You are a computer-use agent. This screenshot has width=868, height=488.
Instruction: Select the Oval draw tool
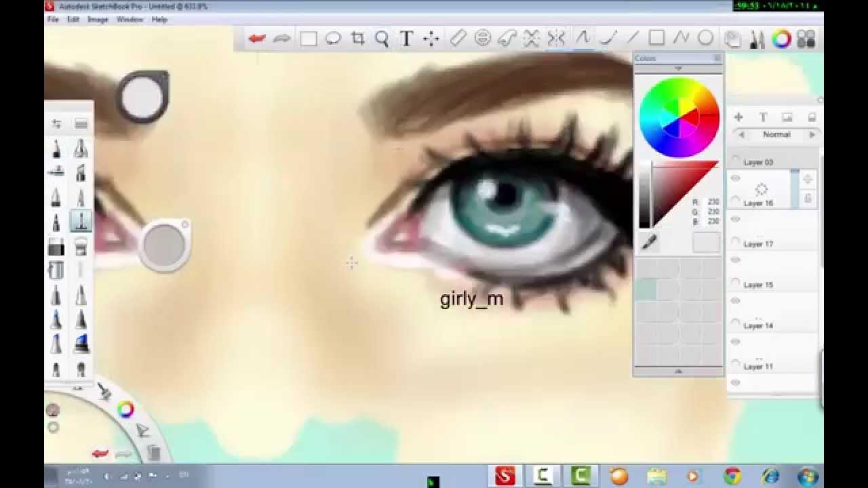[x=705, y=39]
